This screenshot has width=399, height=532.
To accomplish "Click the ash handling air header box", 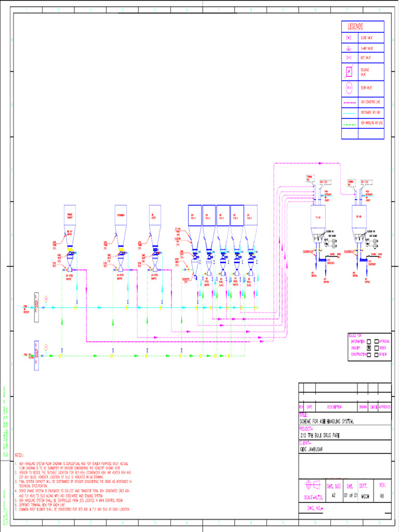I will 37,355.
